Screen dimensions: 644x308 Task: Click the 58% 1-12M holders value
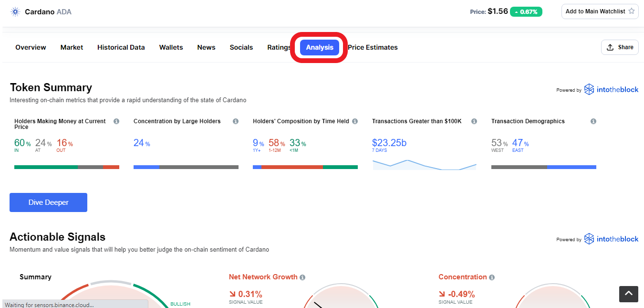(277, 143)
